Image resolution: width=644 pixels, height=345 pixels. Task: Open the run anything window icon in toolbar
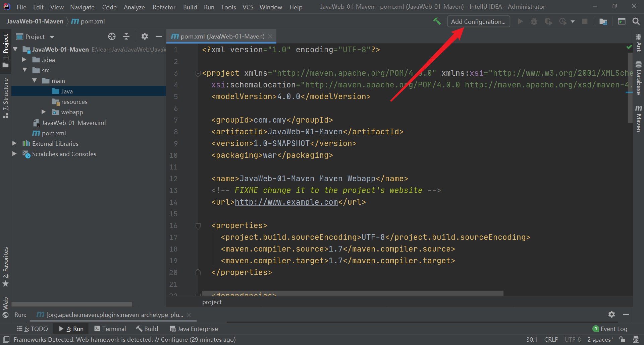pyautogui.click(x=622, y=21)
